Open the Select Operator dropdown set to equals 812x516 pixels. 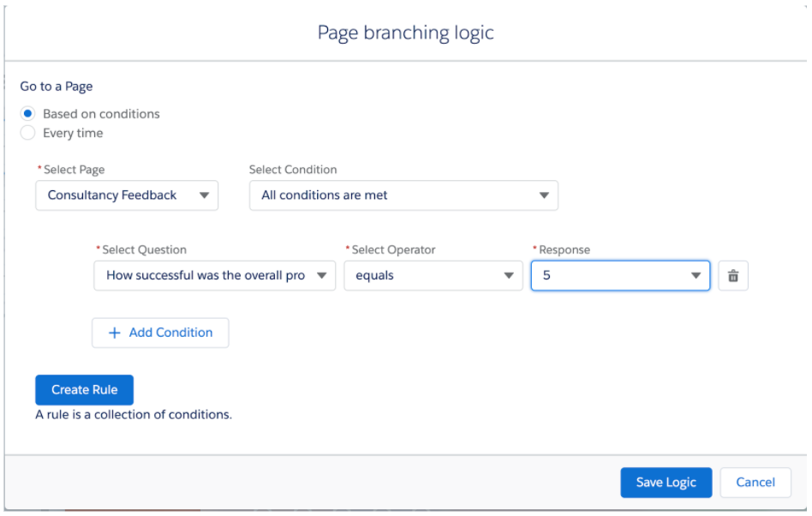pyautogui.click(x=433, y=276)
